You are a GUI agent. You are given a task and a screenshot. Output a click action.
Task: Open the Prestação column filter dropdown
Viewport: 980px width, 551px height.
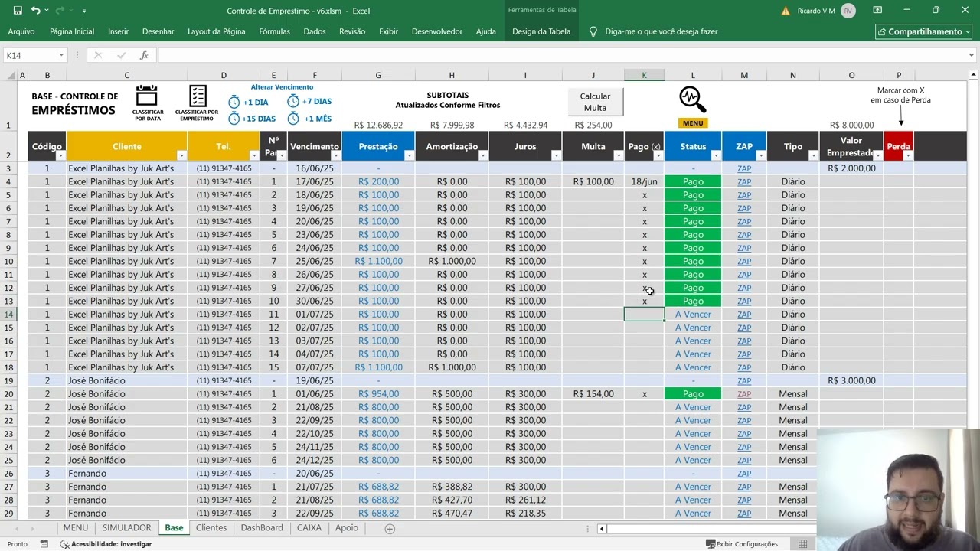pos(409,155)
